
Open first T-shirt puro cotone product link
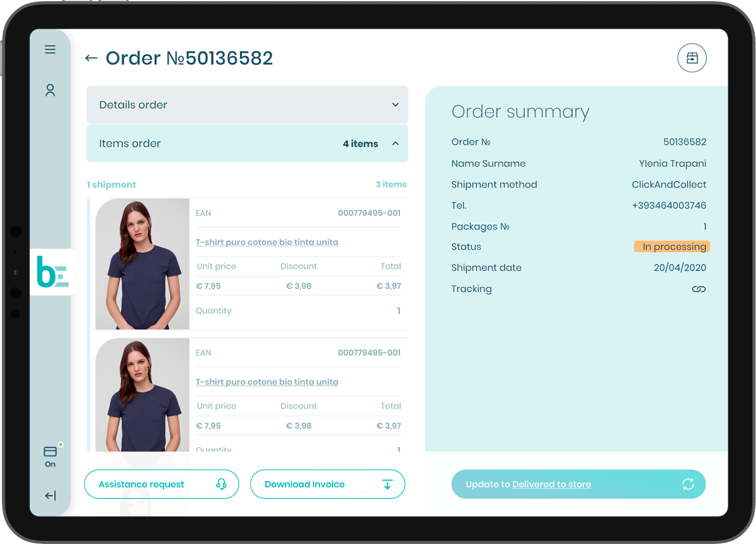(267, 242)
